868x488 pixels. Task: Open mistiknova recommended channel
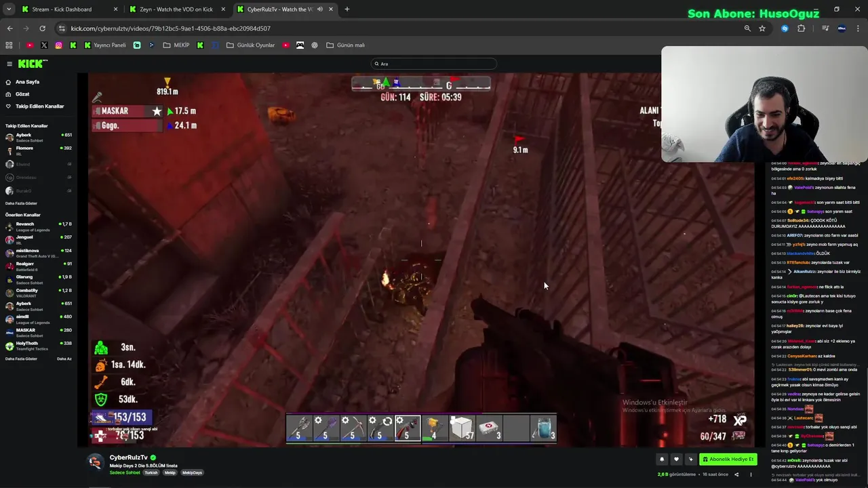pos(39,253)
